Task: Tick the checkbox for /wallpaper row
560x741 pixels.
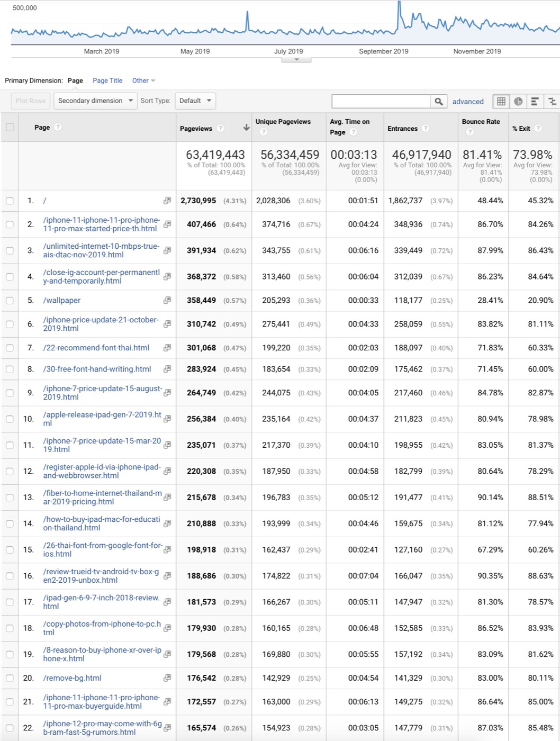Action: pos(10,301)
